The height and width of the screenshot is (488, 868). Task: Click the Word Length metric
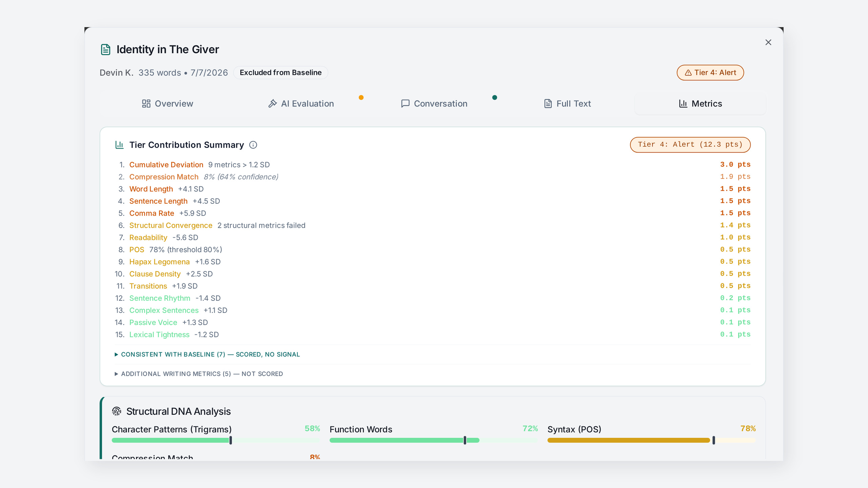tap(151, 189)
